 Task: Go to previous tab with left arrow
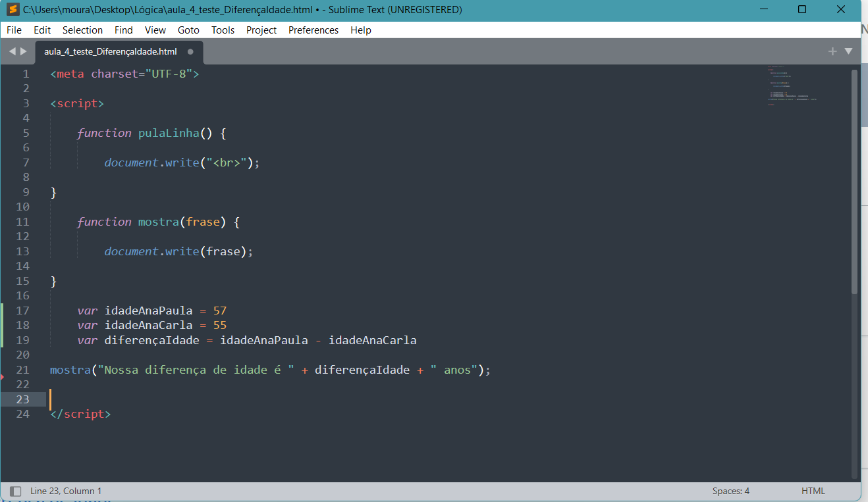tap(12, 51)
